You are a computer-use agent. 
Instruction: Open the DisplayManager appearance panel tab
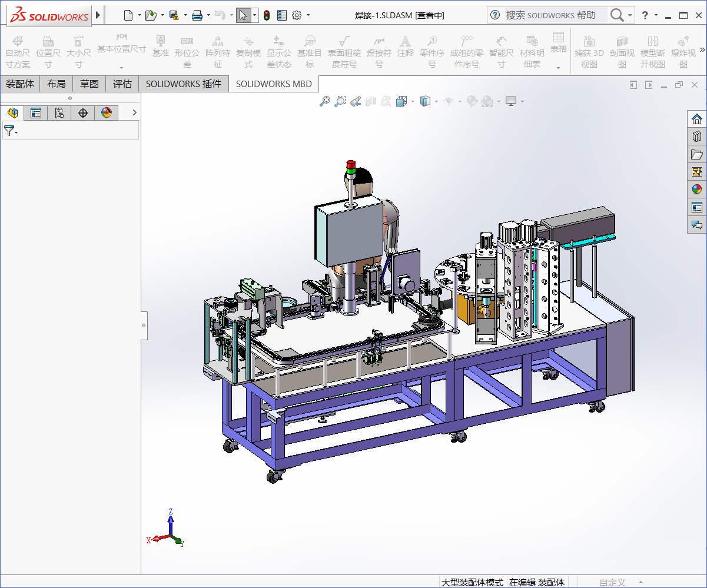pyautogui.click(x=107, y=113)
